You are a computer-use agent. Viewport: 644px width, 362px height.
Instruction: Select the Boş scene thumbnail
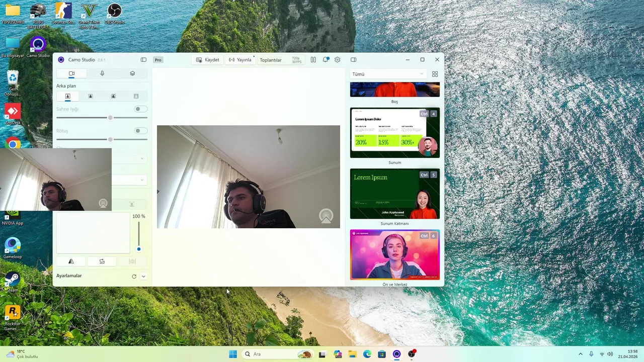click(395, 89)
